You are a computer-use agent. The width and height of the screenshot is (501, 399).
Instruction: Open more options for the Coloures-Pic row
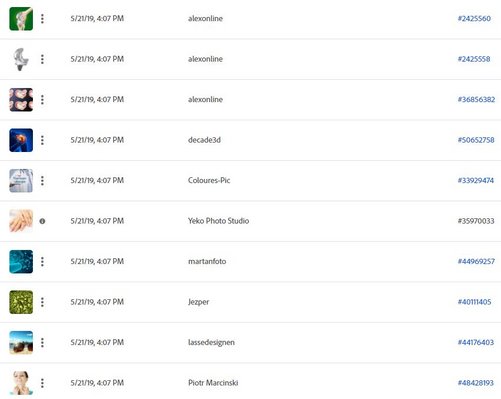42,181
